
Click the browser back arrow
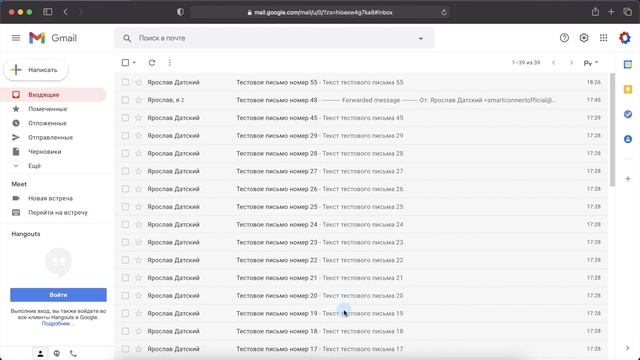pyautogui.click(x=66, y=12)
